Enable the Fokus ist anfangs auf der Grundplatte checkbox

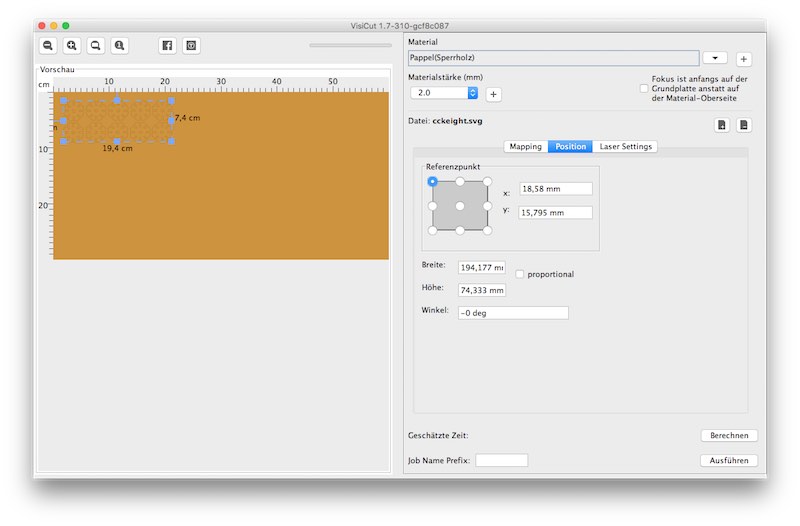coord(644,88)
